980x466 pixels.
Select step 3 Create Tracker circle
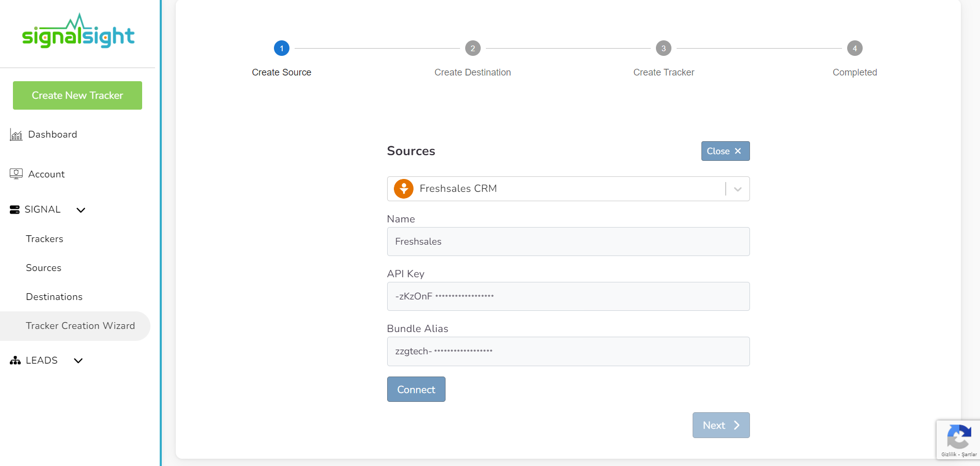(x=664, y=48)
